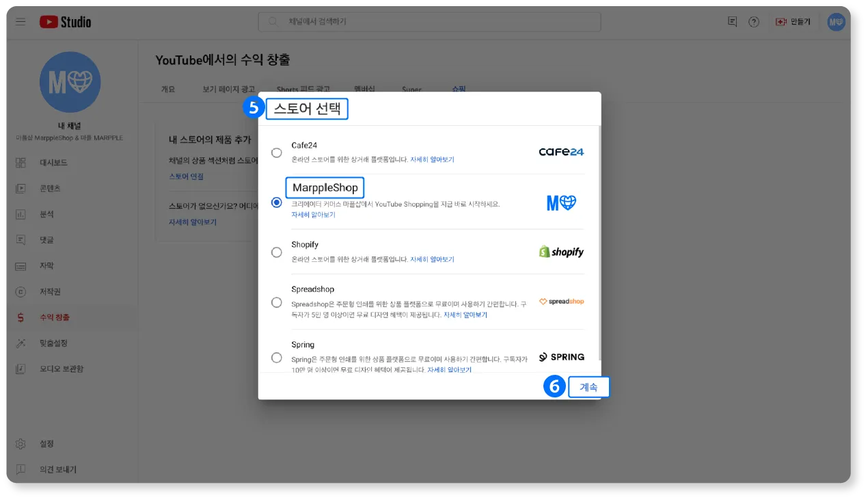The image size is (868, 500).
Task: Click the 내 채널 label in sidebar
Action: coord(70,126)
